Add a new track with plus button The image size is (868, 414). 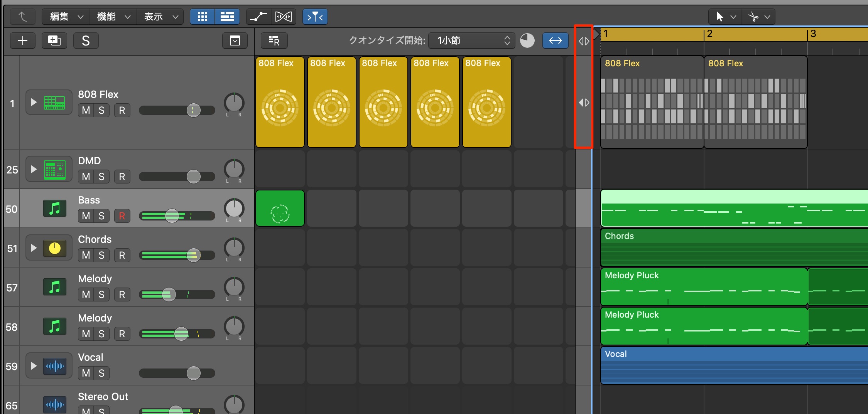coord(23,40)
